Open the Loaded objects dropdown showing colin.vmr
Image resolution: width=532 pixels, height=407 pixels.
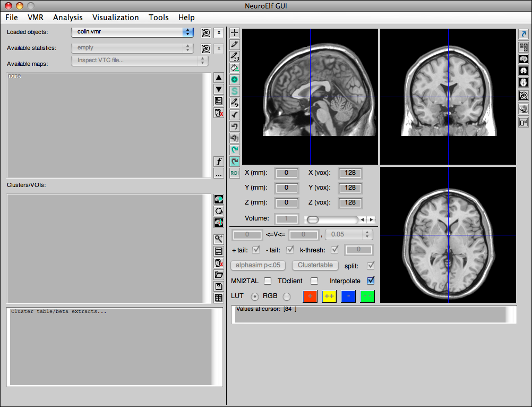click(x=132, y=32)
